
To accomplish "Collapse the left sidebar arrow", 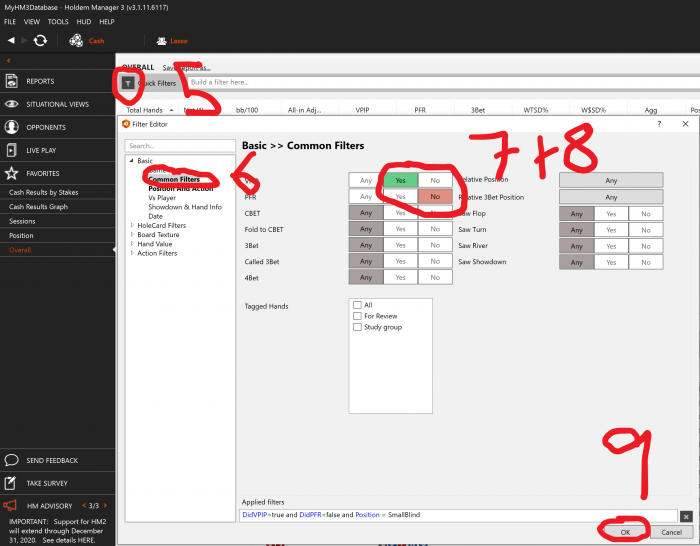I will pos(8,60).
